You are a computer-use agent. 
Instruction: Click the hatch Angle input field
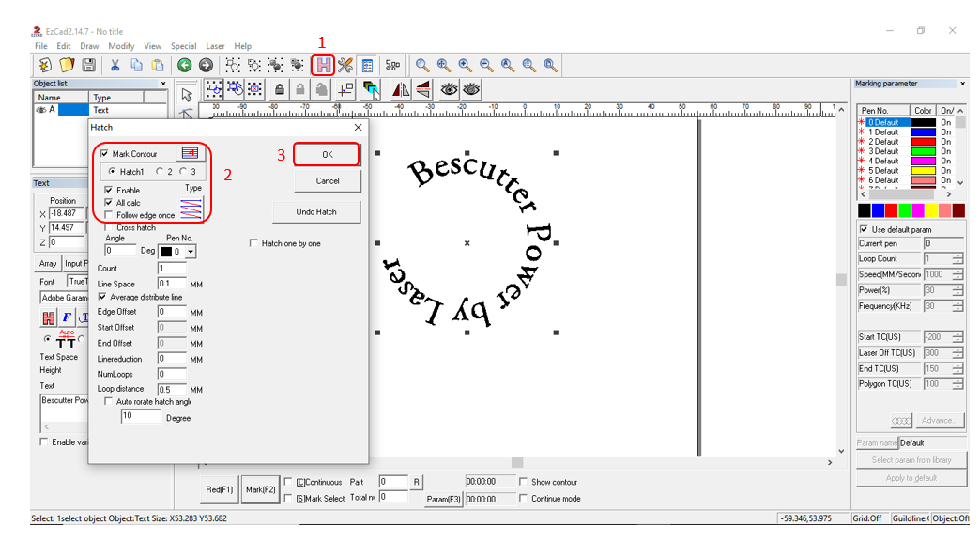click(x=120, y=250)
